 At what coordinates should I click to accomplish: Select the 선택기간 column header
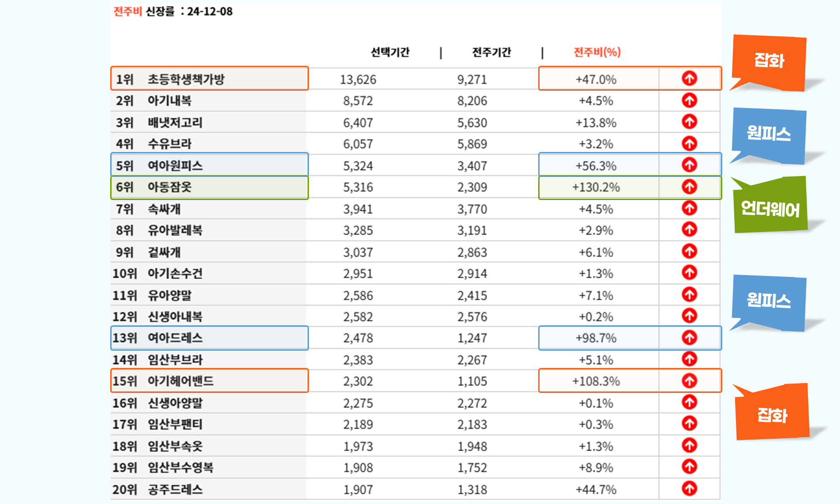click(x=390, y=52)
